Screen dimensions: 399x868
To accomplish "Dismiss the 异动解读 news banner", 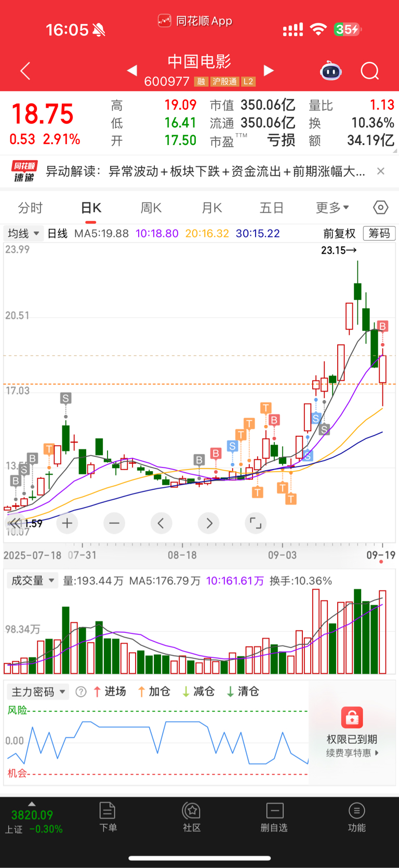I will click(x=381, y=171).
